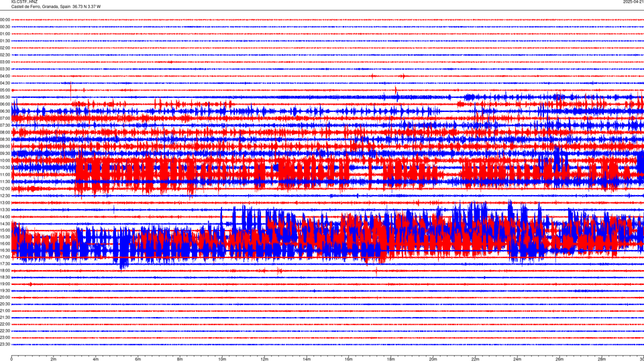Click the '03:30' time row label
This screenshot has width=644, height=362.
[5, 69]
